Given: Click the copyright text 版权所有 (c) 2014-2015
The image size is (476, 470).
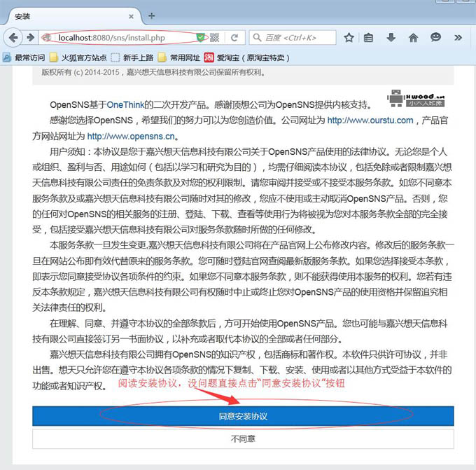Looking at the screenshot, I should click(x=80, y=72).
